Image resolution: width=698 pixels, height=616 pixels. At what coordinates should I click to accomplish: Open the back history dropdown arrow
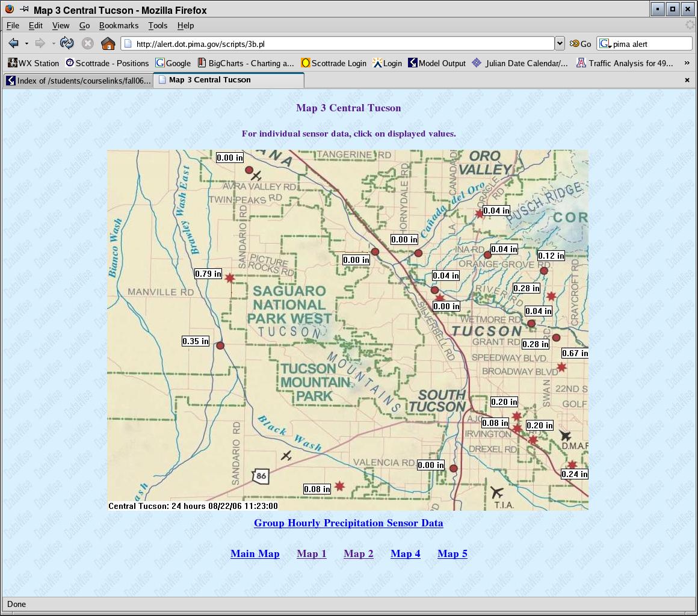[x=26, y=43]
